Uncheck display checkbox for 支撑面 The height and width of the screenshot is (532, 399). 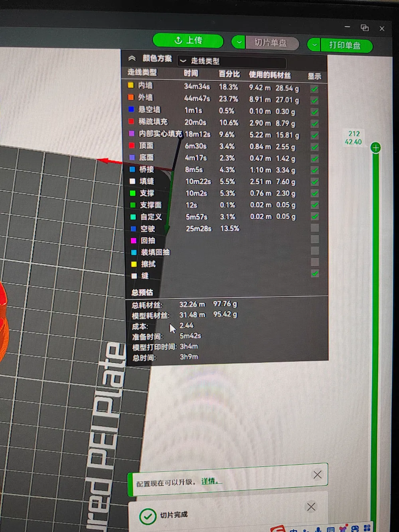[x=314, y=205]
